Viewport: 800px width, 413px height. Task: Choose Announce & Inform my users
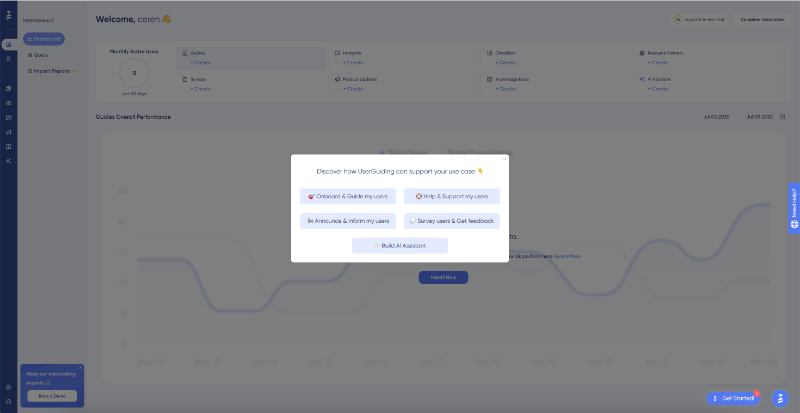pyautogui.click(x=348, y=221)
